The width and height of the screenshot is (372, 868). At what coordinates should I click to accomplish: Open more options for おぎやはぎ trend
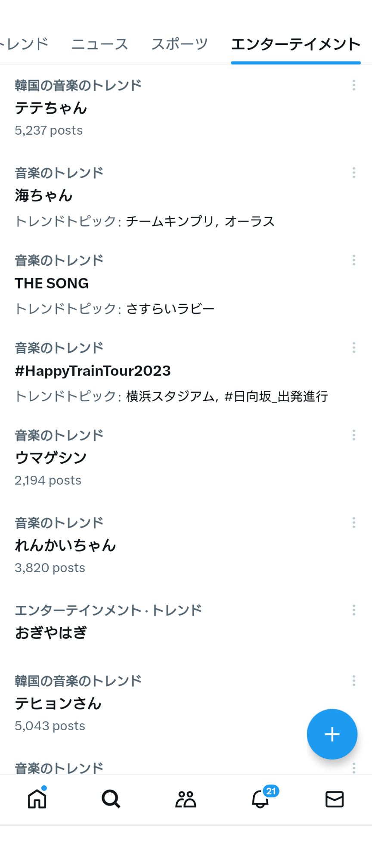(x=354, y=610)
